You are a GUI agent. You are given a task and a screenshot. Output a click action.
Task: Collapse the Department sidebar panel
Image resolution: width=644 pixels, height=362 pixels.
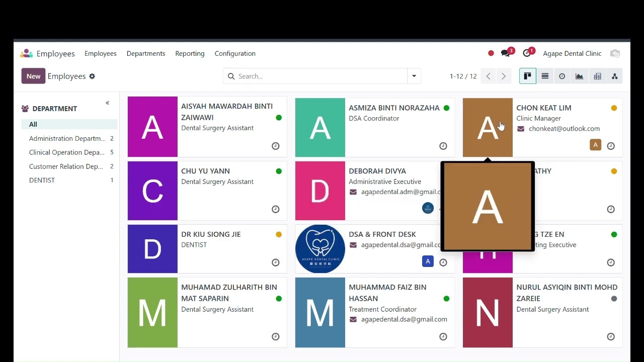pyautogui.click(x=107, y=103)
